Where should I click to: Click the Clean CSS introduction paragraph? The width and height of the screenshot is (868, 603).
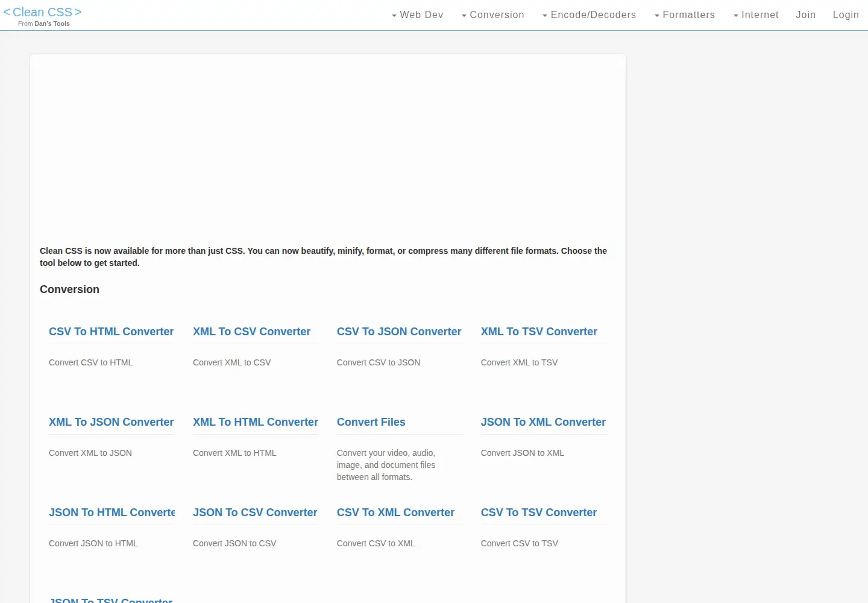[x=323, y=257]
